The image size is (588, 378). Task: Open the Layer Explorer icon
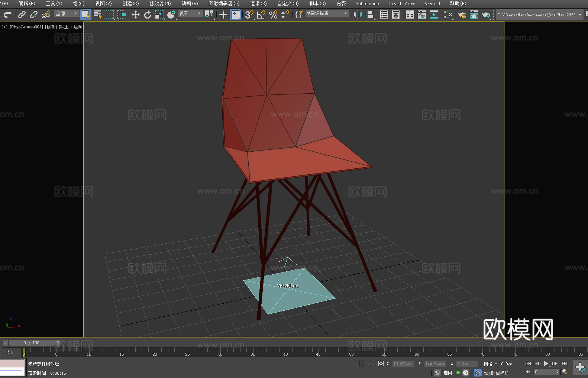[x=396, y=14]
